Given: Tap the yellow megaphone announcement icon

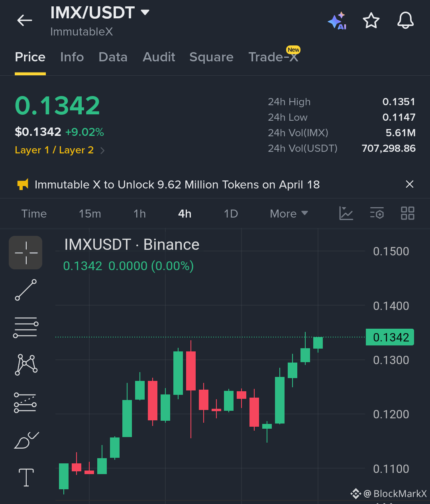Looking at the screenshot, I should click(23, 184).
